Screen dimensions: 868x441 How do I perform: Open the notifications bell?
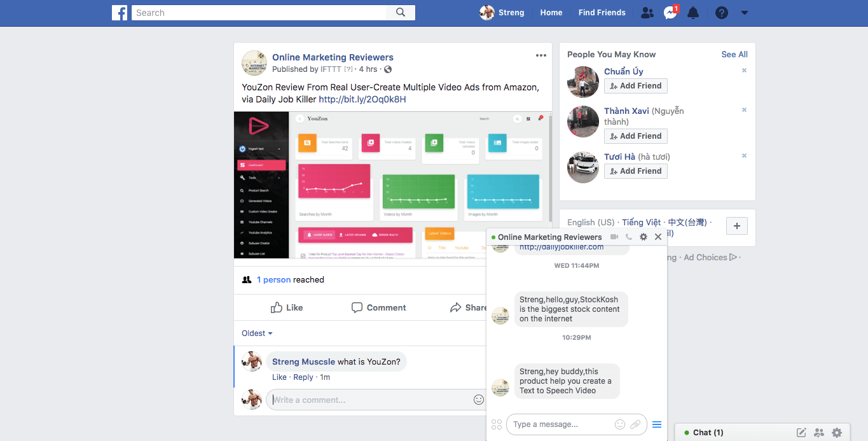pyautogui.click(x=693, y=13)
